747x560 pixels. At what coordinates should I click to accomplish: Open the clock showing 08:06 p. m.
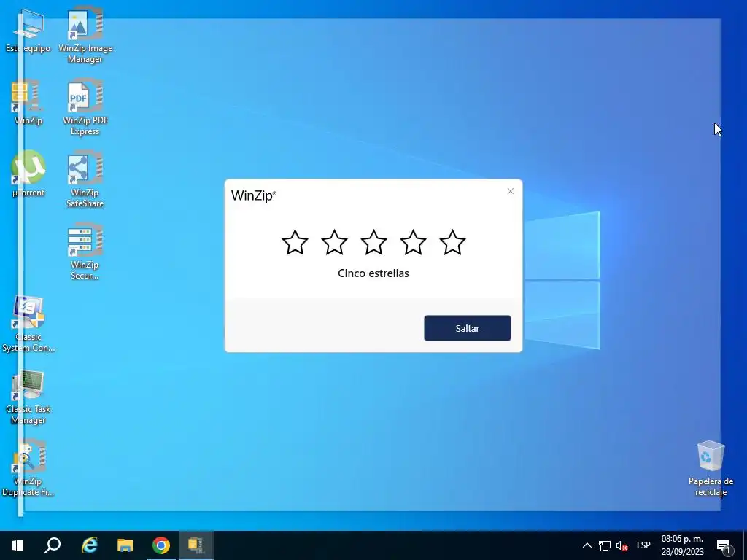682,545
